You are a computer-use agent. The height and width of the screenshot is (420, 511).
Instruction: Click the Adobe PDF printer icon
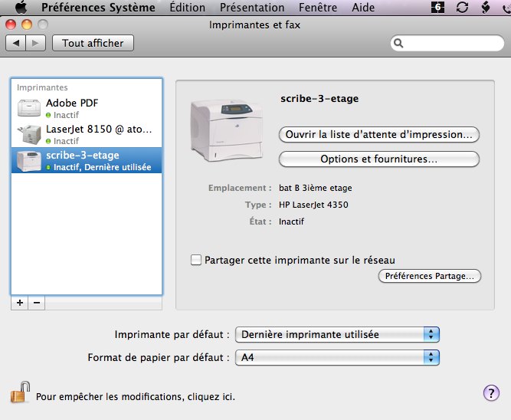[x=29, y=108]
